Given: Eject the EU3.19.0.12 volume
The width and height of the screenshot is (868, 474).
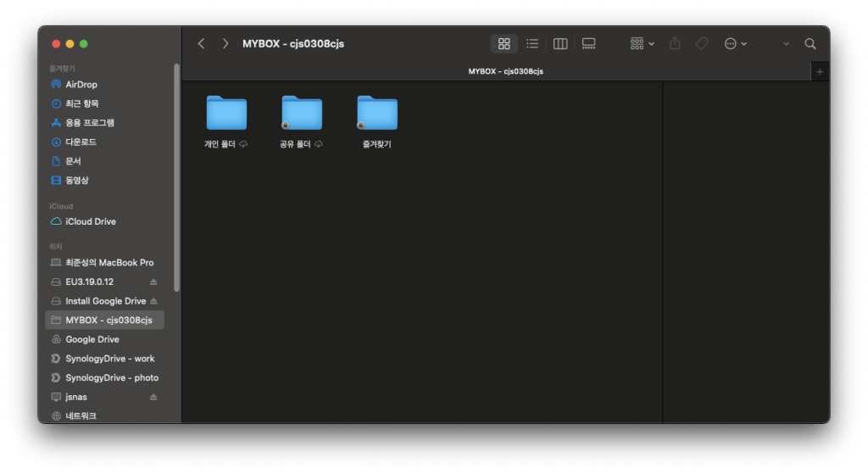Looking at the screenshot, I should [x=153, y=282].
